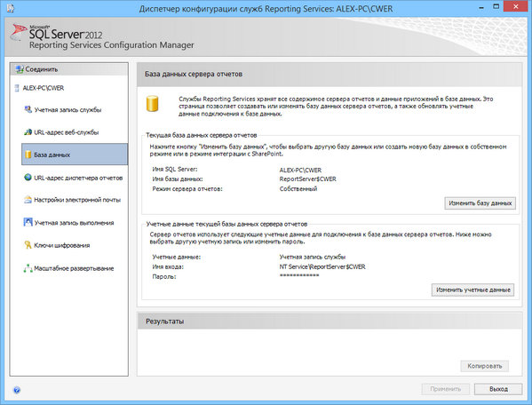The height and width of the screenshot is (405, 532).
Task: Click the database name ReportServer$CWER
Action: (307, 179)
